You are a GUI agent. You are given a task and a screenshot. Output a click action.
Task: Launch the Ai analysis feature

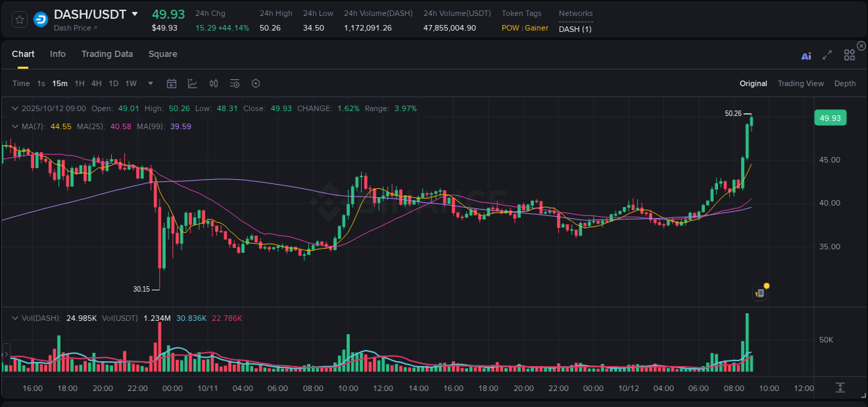[806, 56]
